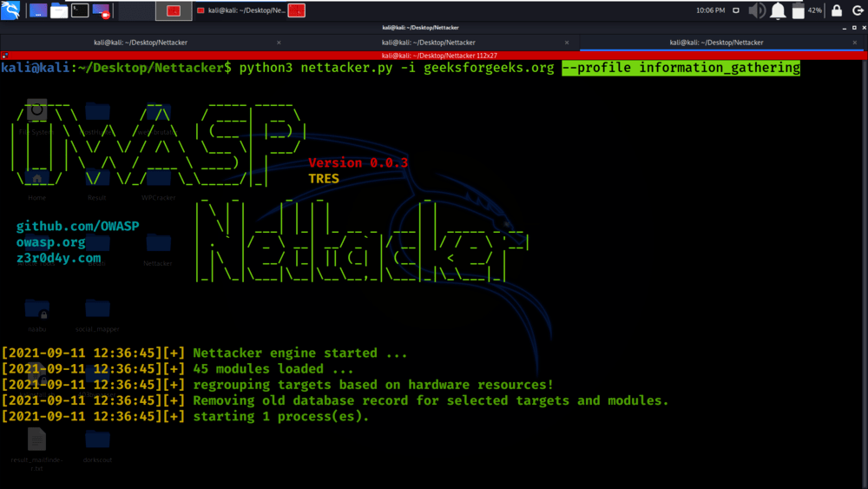Click the yellow 'TRES' codename text
The image size is (868, 489).
tap(324, 178)
